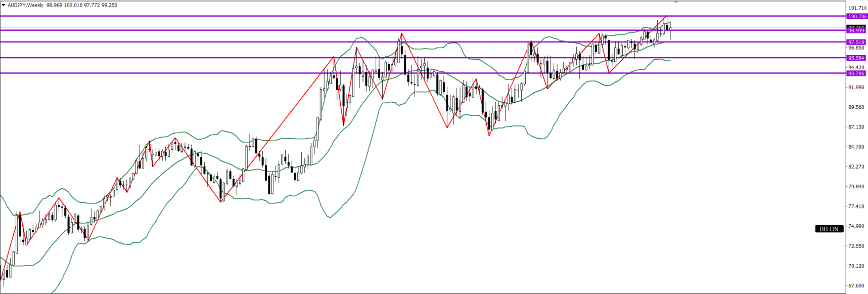The image size is (868, 294).
Task: Open the dropdown arrow beside AUDJPY,Weekly
Action: tap(4, 5)
